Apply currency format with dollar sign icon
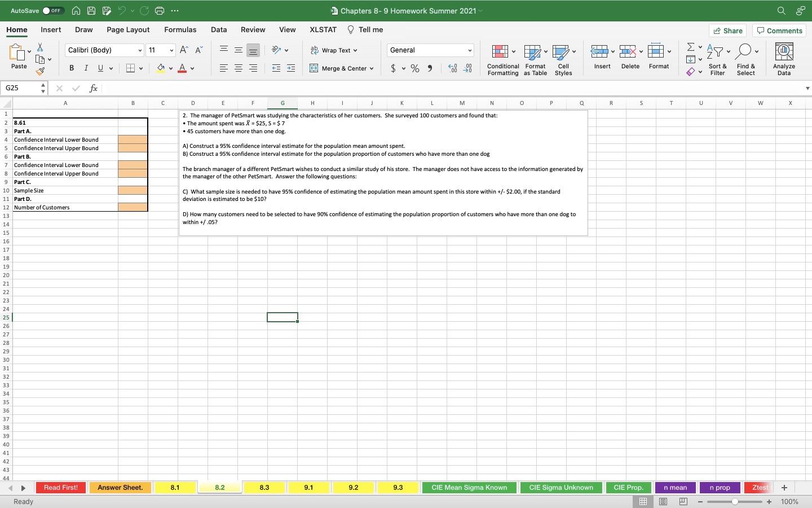 point(394,68)
